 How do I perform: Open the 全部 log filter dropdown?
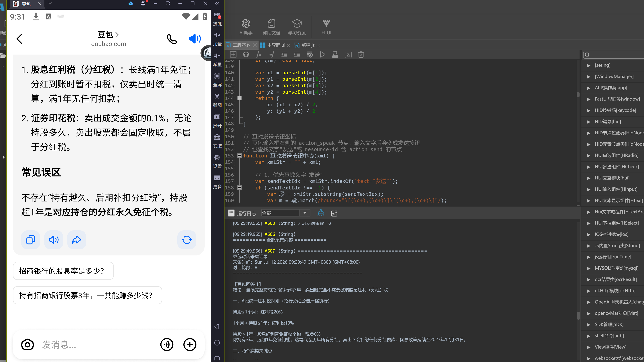pyautogui.click(x=285, y=213)
